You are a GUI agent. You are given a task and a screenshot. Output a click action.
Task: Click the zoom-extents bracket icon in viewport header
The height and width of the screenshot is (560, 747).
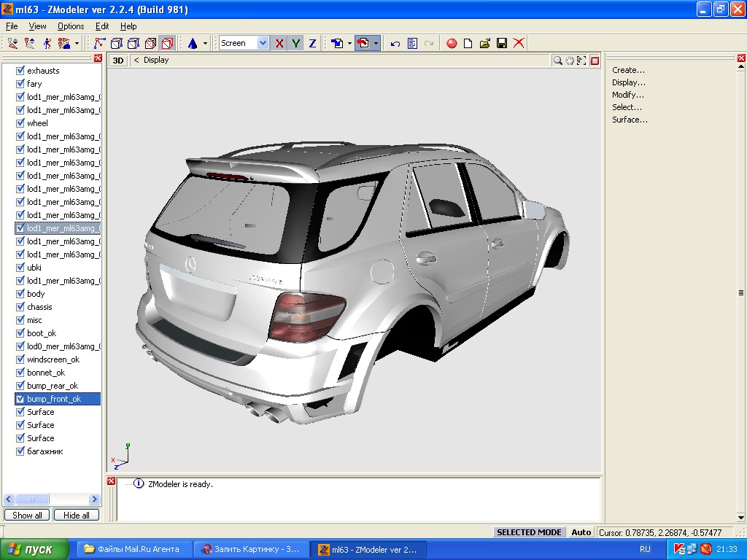581,61
